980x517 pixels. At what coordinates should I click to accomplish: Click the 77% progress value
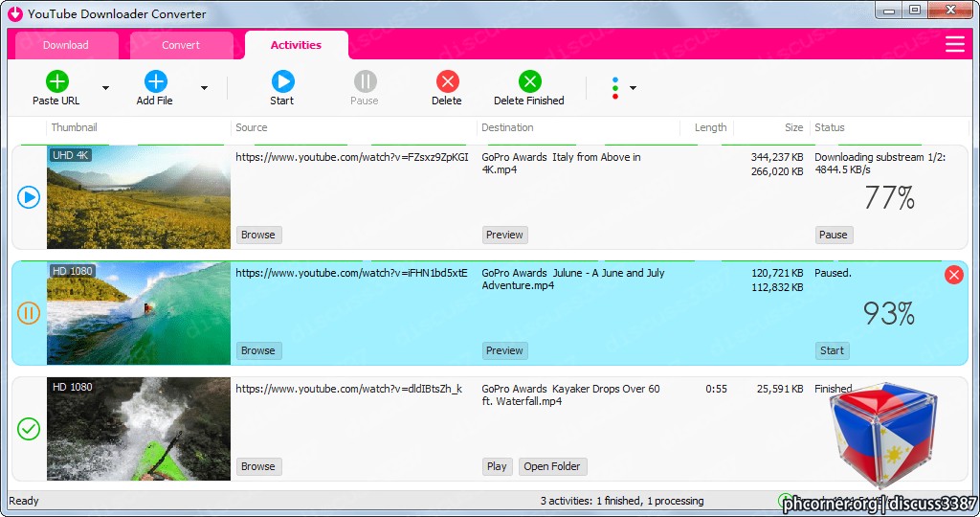click(889, 198)
